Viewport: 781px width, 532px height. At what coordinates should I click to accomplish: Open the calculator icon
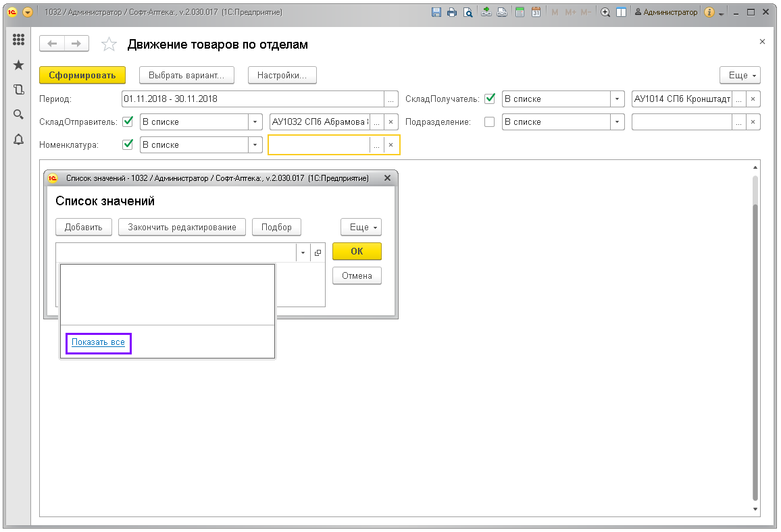tap(520, 12)
